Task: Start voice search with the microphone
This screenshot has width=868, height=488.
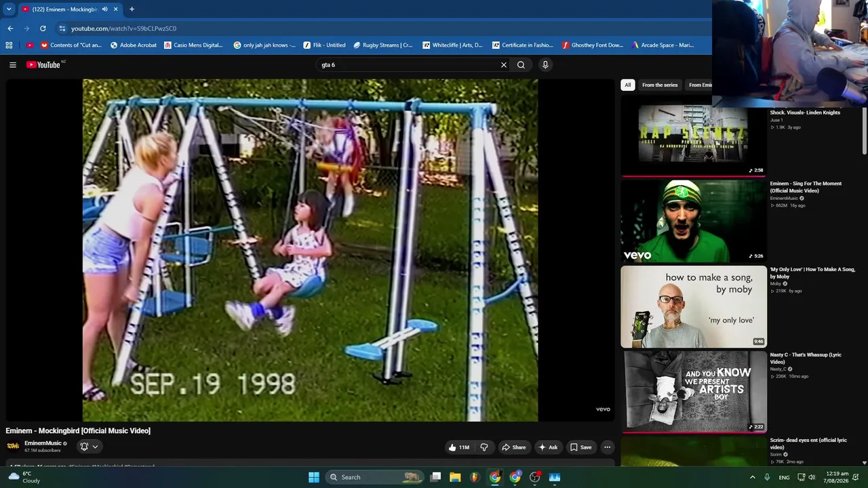Action: coord(545,65)
